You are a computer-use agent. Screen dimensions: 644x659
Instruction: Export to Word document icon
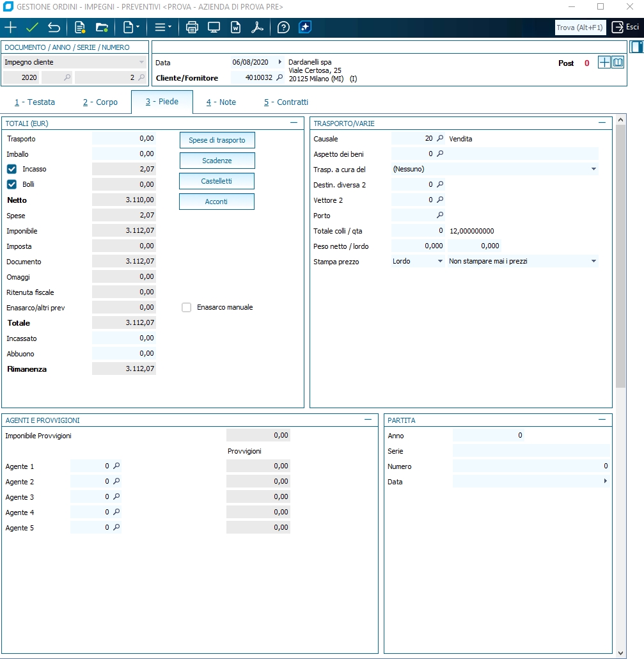point(235,28)
